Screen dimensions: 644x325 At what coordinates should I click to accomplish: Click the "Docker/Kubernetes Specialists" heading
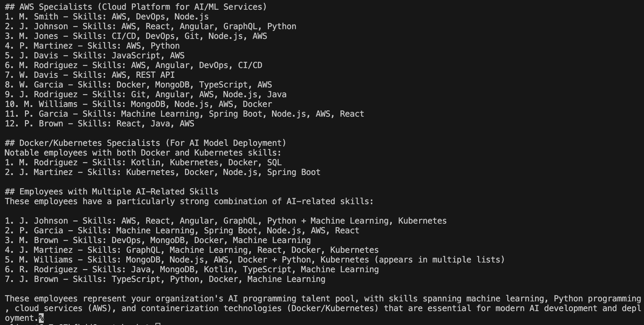145,143
